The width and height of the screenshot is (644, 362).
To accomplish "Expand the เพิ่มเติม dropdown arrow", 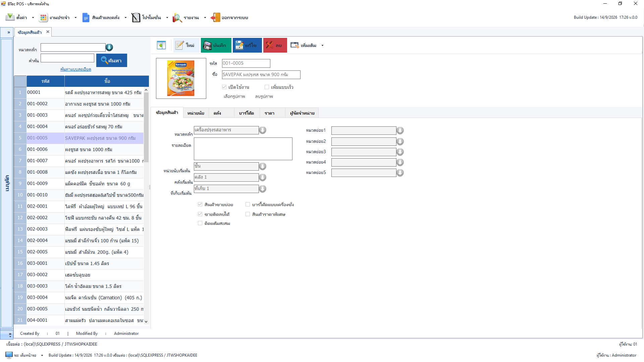I will point(322,46).
